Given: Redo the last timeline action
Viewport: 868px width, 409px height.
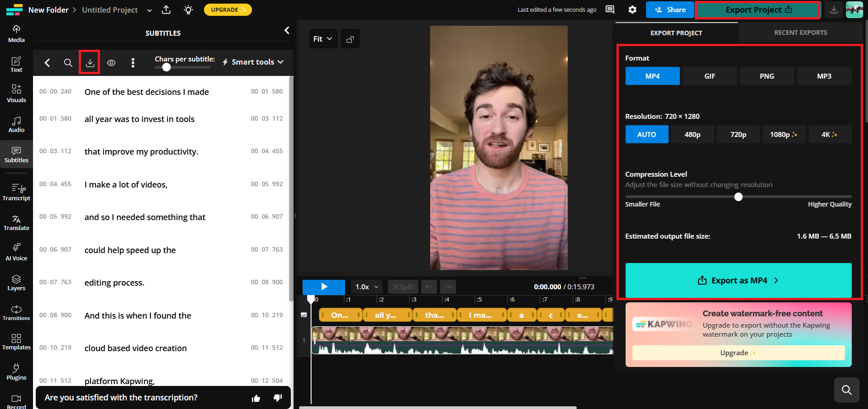Looking at the screenshot, I should point(448,287).
